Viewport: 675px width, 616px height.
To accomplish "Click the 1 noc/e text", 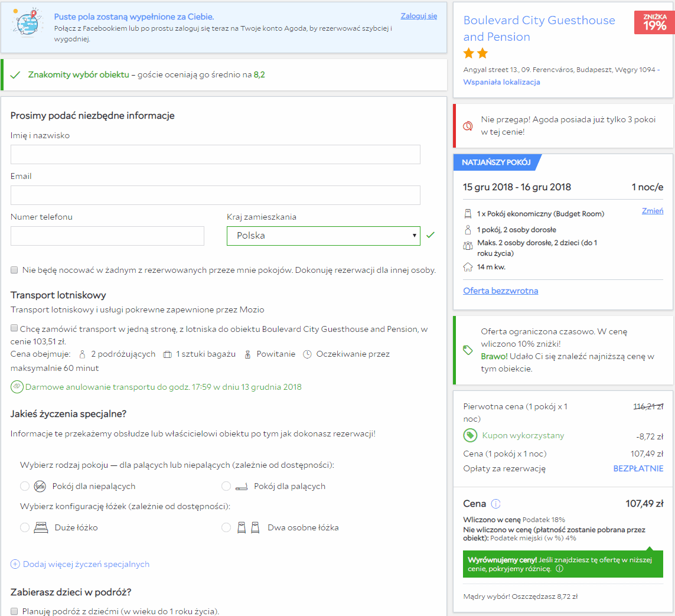I will (647, 187).
